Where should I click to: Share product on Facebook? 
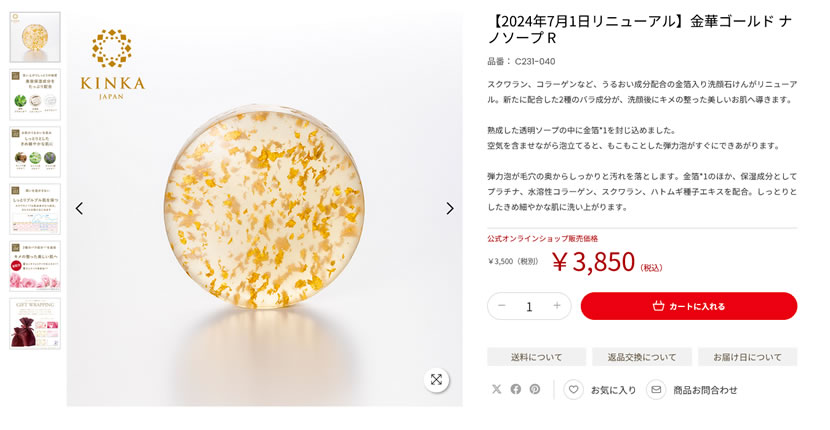pos(516,389)
